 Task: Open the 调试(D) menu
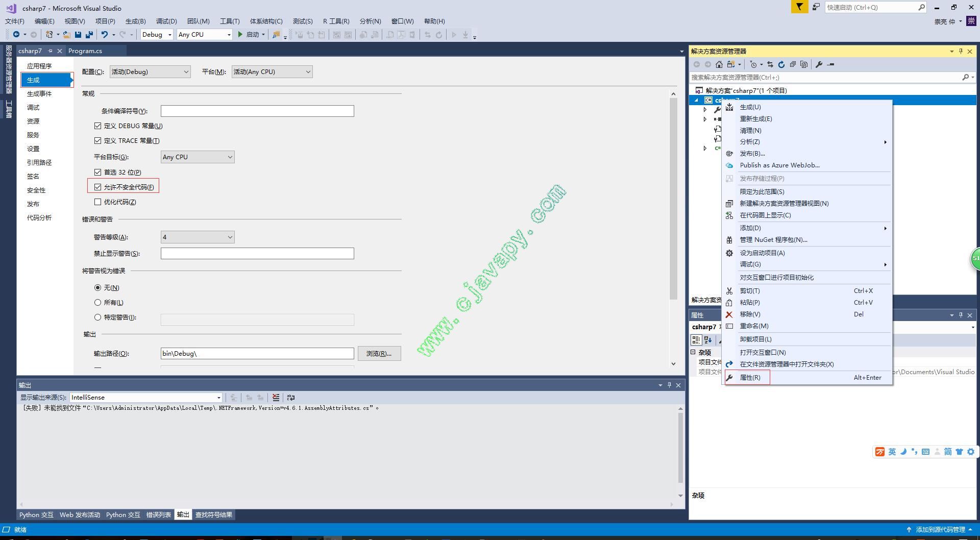coord(166,21)
